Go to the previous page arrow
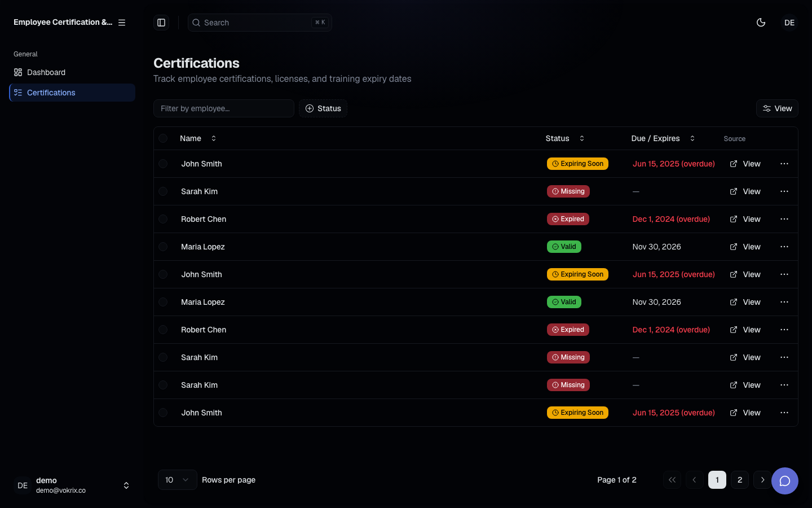 (x=695, y=480)
